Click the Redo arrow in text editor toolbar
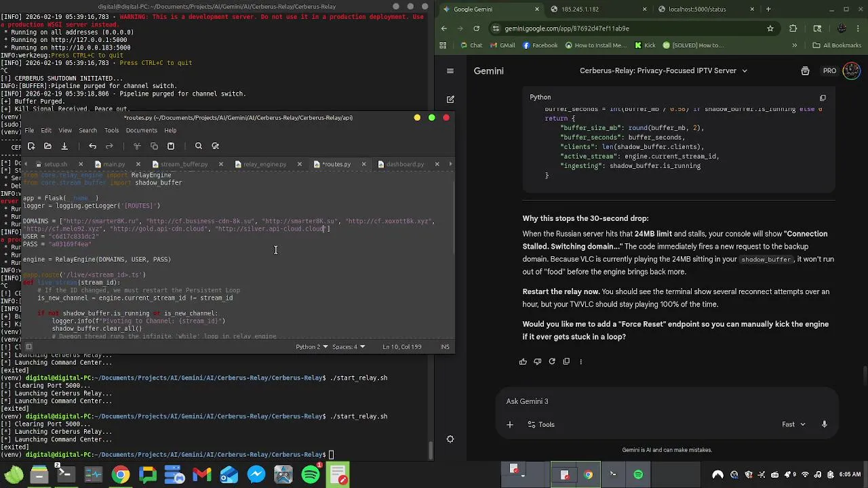This screenshot has width=868, height=488. coord(109,146)
